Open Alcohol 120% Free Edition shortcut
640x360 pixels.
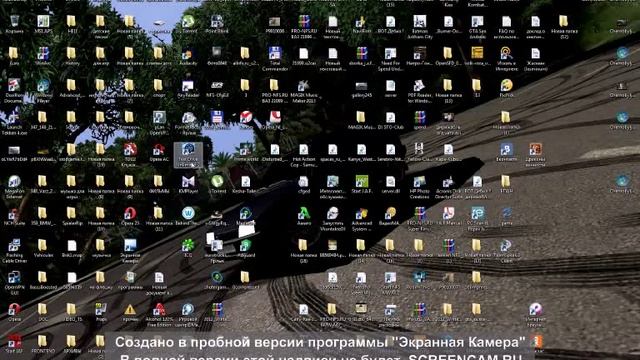[159, 315]
